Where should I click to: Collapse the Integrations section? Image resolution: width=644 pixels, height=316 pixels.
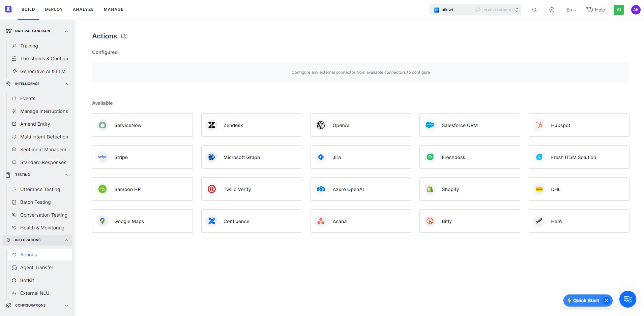(66, 240)
